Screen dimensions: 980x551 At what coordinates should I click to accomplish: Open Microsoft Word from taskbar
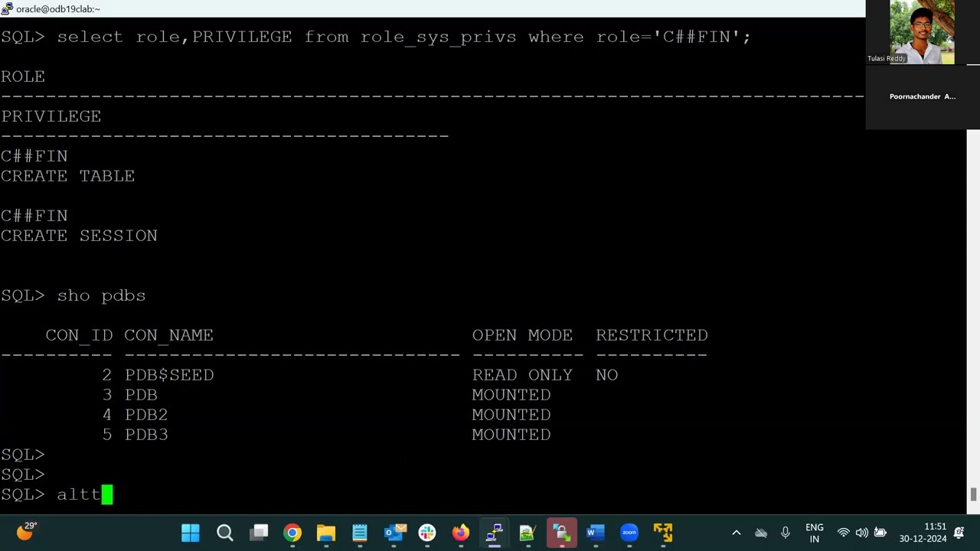(x=596, y=533)
